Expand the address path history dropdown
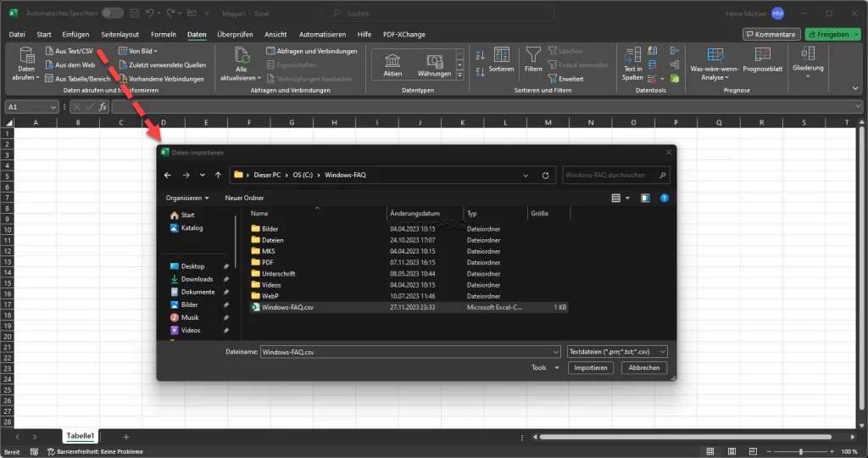This screenshot has width=868, height=458. [526, 175]
